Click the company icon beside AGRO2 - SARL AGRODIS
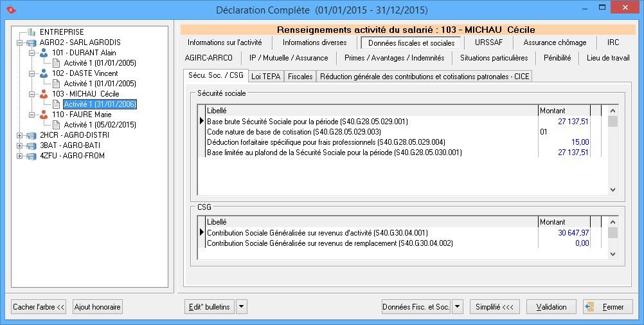Image resolution: width=644 pixels, height=325 pixels. pos(32,42)
